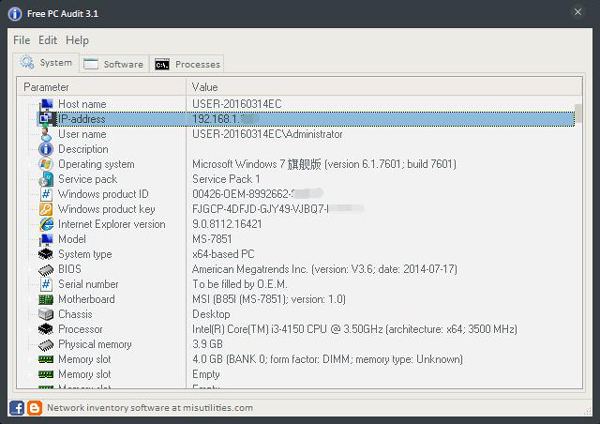Click the Microsoft Windows 7 version value
This screenshot has width=600, height=424.
click(x=324, y=164)
